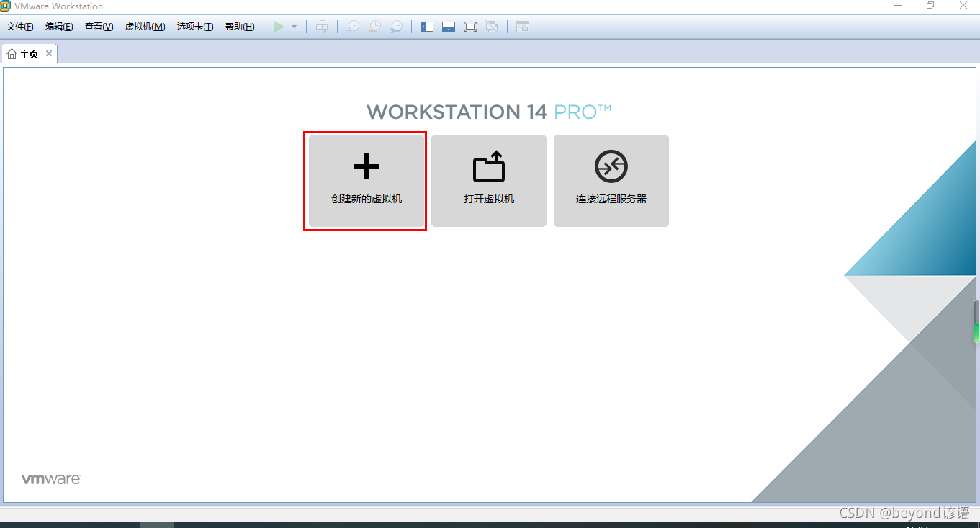Click the open folder icon 打开虚拟机

[489, 166]
